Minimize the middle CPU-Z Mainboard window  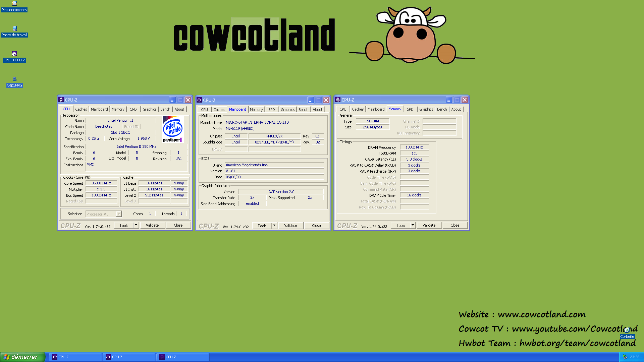pyautogui.click(x=311, y=100)
